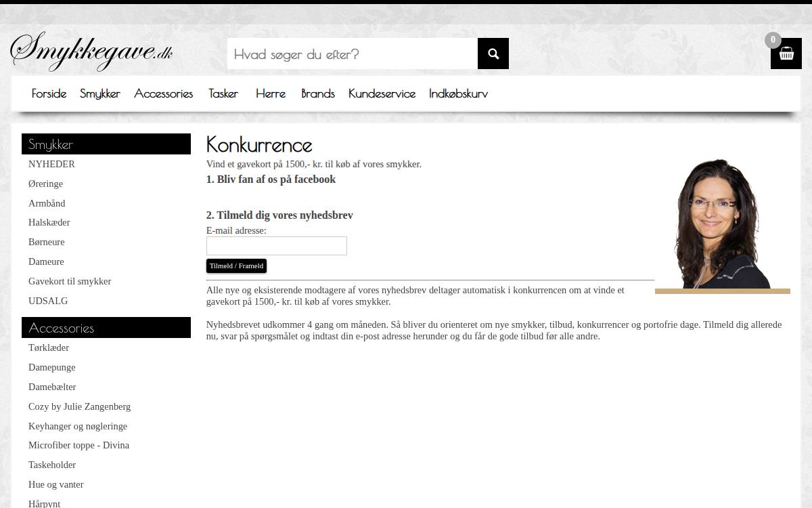Open the UDSALG sidebar link
Image resolution: width=812 pixels, height=508 pixels.
click(48, 301)
